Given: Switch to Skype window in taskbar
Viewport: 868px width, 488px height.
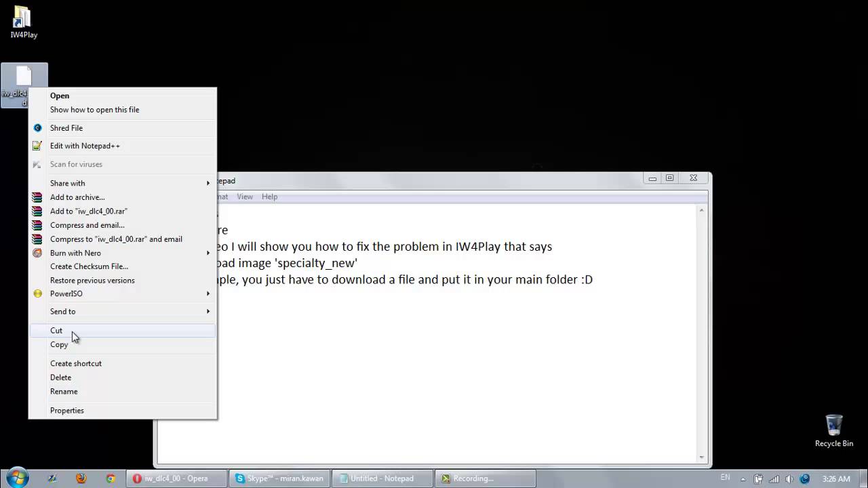Looking at the screenshot, I should pos(280,478).
